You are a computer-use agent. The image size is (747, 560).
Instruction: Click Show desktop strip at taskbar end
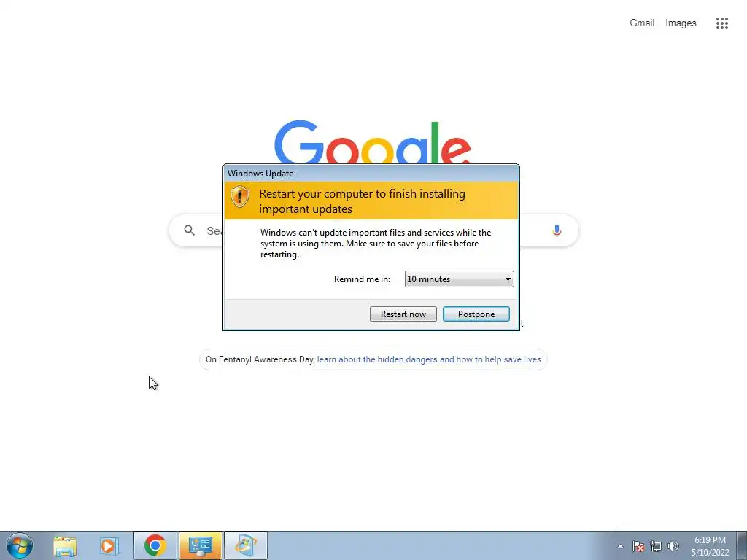(742, 545)
